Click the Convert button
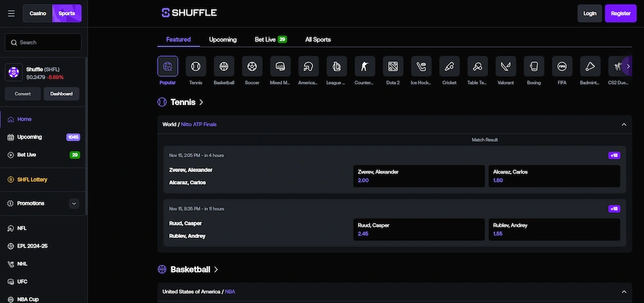 coord(23,93)
